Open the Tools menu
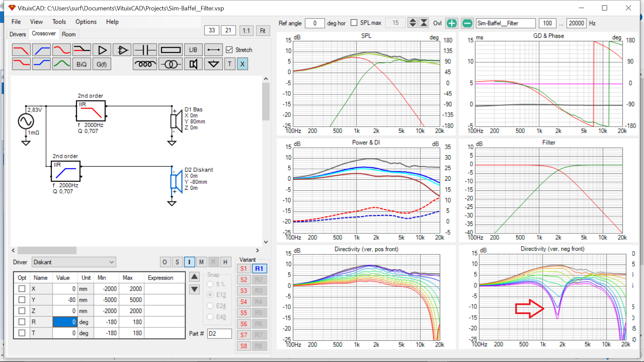The width and height of the screenshot is (644, 362). [x=59, y=22]
